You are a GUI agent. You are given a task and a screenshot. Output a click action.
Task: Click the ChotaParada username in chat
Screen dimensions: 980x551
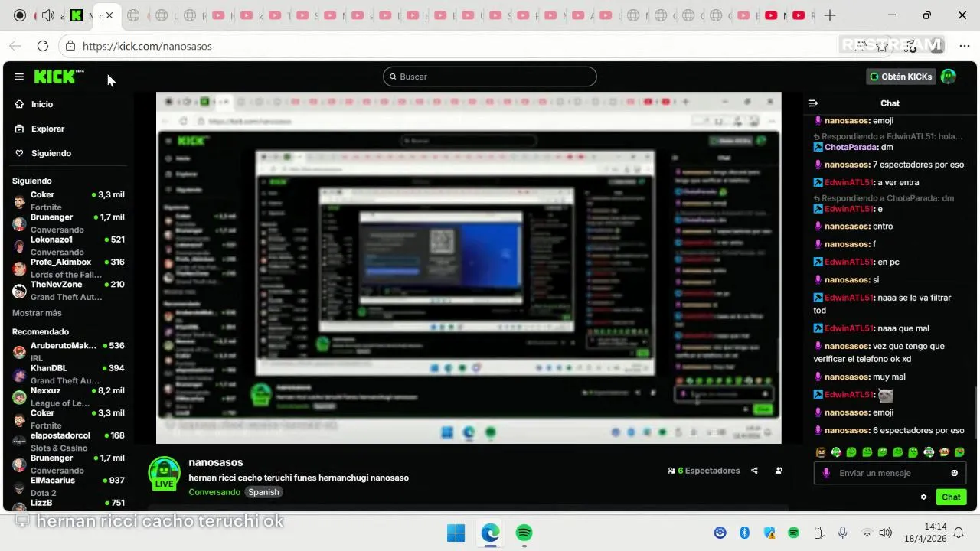click(851, 147)
